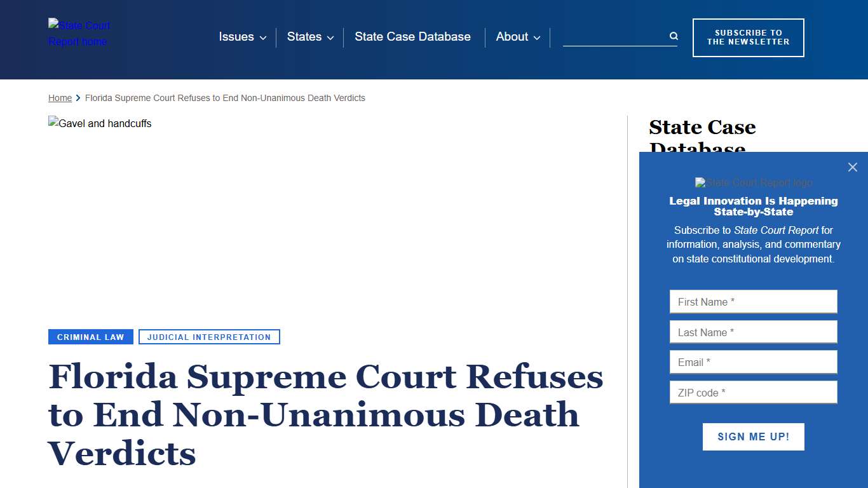Image resolution: width=868 pixels, height=488 pixels.
Task: Select the CRIMINAL LAW topic tag
Action: 90,337
